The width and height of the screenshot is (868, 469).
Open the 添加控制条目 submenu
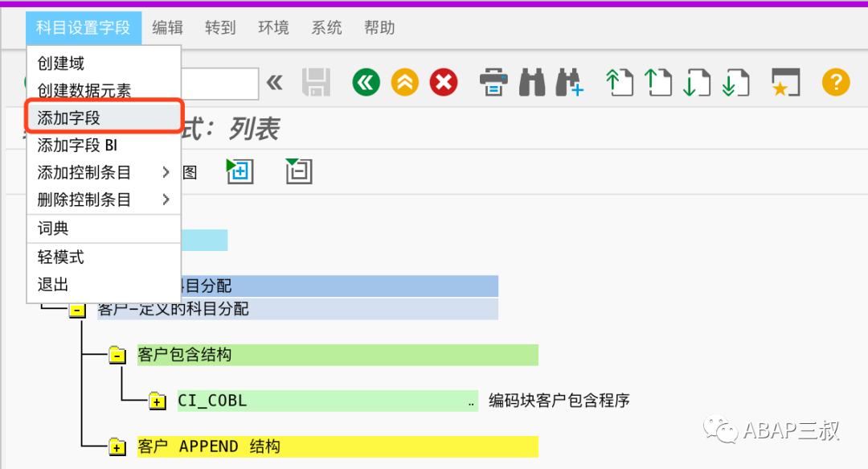pyautogui.click(x=104, y=172)
